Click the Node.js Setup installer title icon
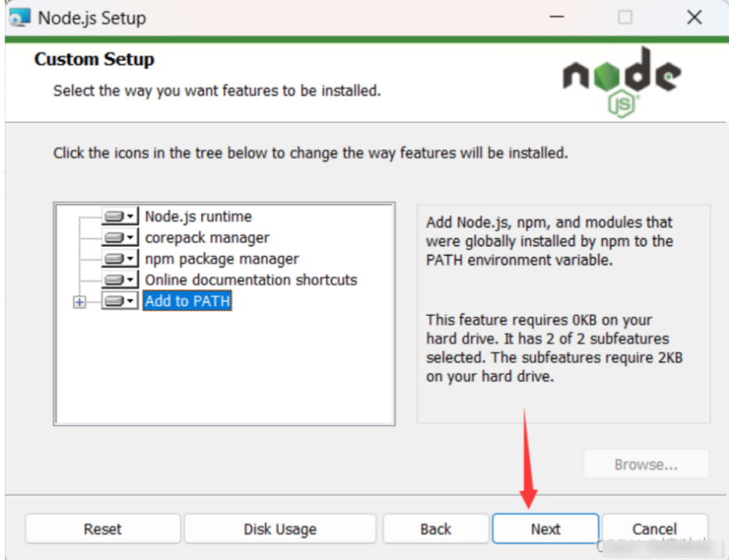 tap(20, 17)
